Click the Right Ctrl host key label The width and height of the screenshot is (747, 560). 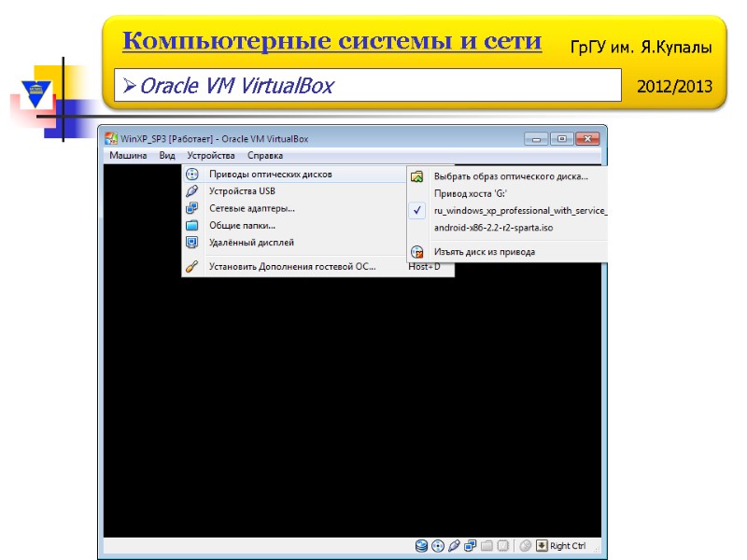coord(568,546)
